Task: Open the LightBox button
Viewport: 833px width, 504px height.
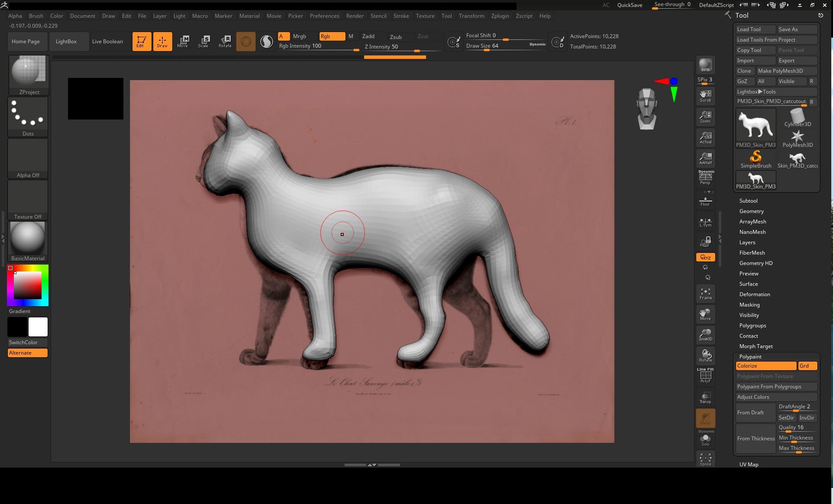Action: click(66, 42)
